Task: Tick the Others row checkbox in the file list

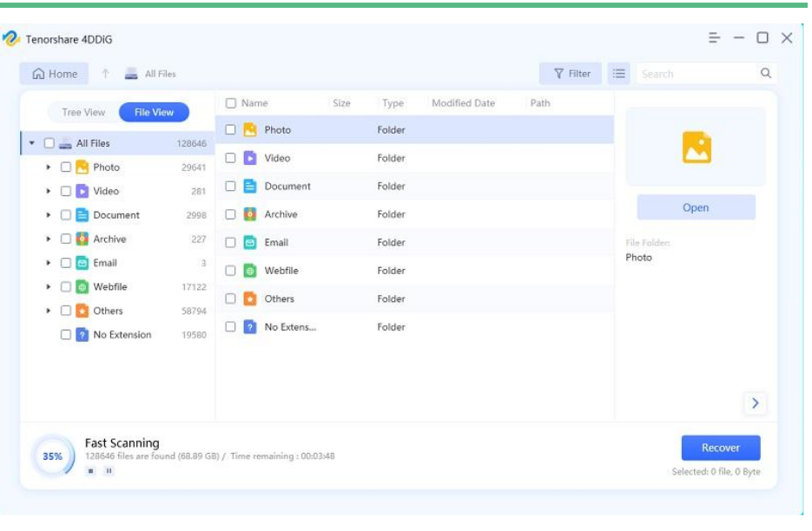Action: [x=230, y=298]
